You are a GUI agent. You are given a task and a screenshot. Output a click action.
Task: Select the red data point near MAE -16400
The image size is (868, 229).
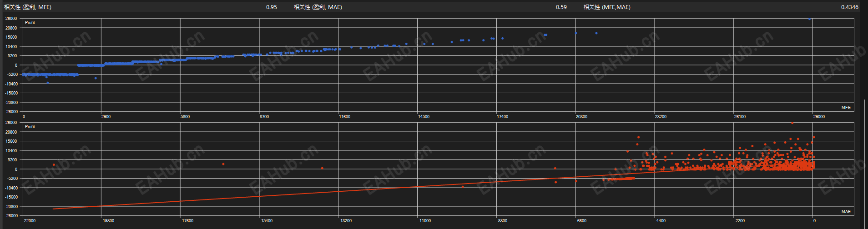pos(223,164)
